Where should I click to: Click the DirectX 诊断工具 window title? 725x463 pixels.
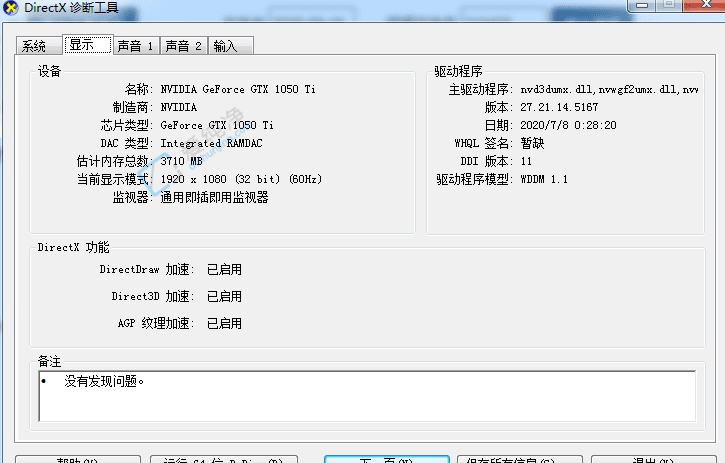tap(71, 7)
